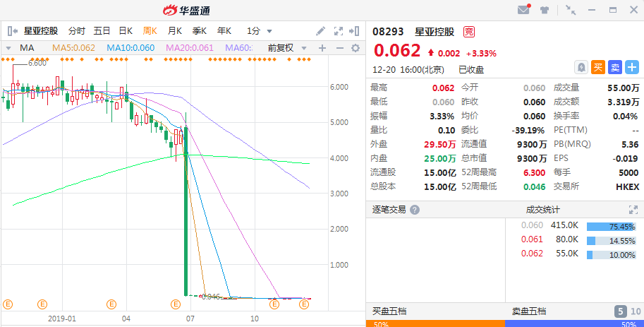Add stock to watchlist plus button
The width and height of the screenshot is (644, 327).
click(632, 68)
